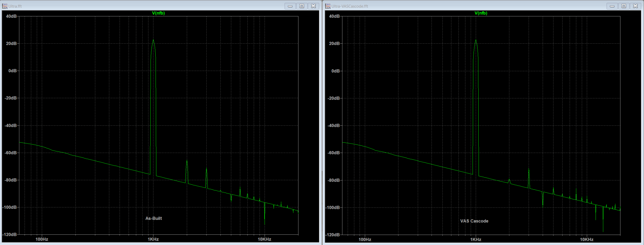Screen dimensions: 644x245
Task: Close the Ultra-VASCascode.fft window
Action: (635, 6)
